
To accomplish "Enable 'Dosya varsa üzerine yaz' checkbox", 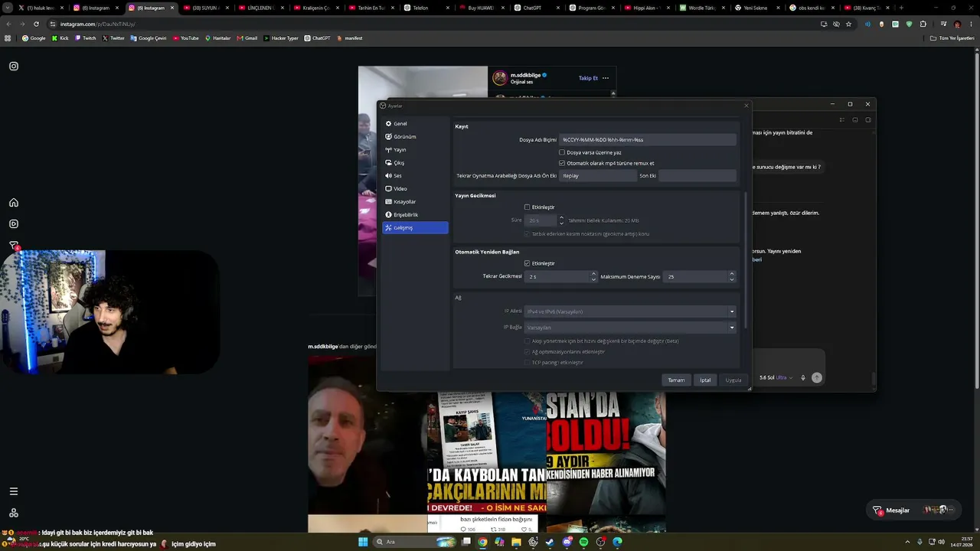I will [x=562, y=152].
